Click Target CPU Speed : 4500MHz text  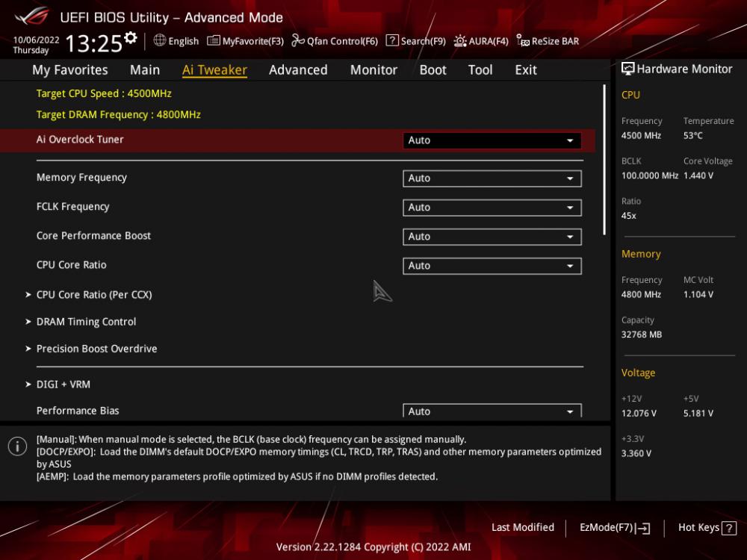pos(104,93)
